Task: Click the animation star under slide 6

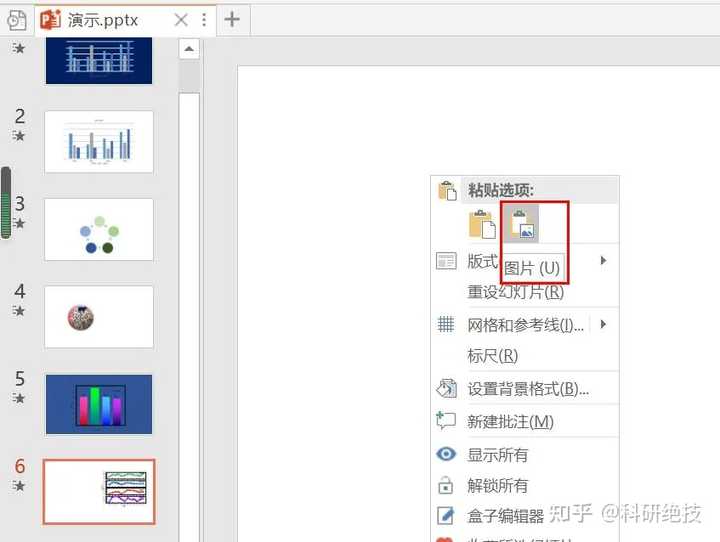Action: [19, 486]
